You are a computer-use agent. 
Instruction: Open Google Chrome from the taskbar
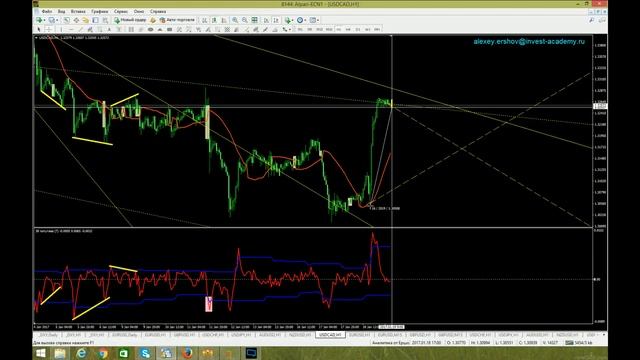[x=103, y=353]
